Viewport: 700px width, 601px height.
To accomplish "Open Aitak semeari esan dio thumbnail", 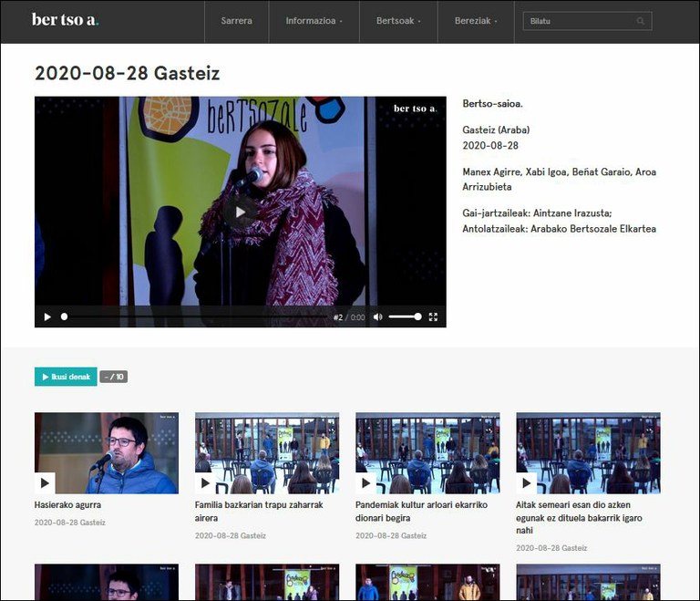I will pos(589,453).
